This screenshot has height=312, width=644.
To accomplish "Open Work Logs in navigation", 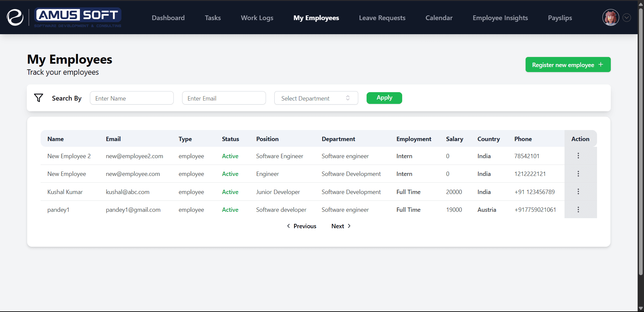I will point(257,18).
